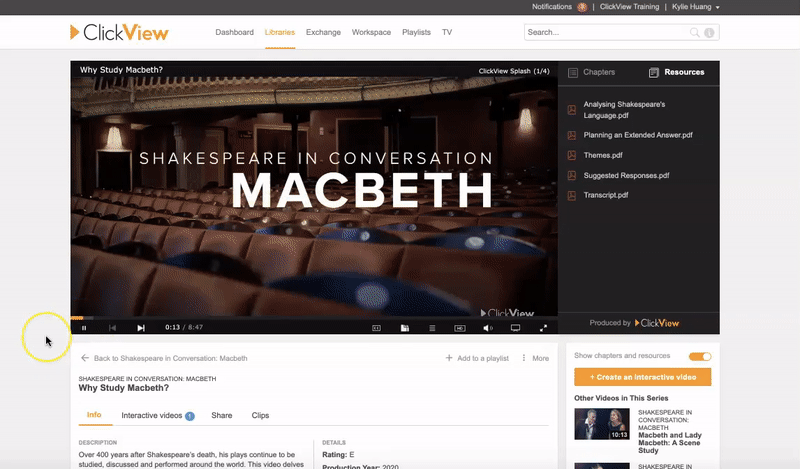Click the ClickView logo
Viewport: 800px width, 469px height.
(x=119, y=32)
